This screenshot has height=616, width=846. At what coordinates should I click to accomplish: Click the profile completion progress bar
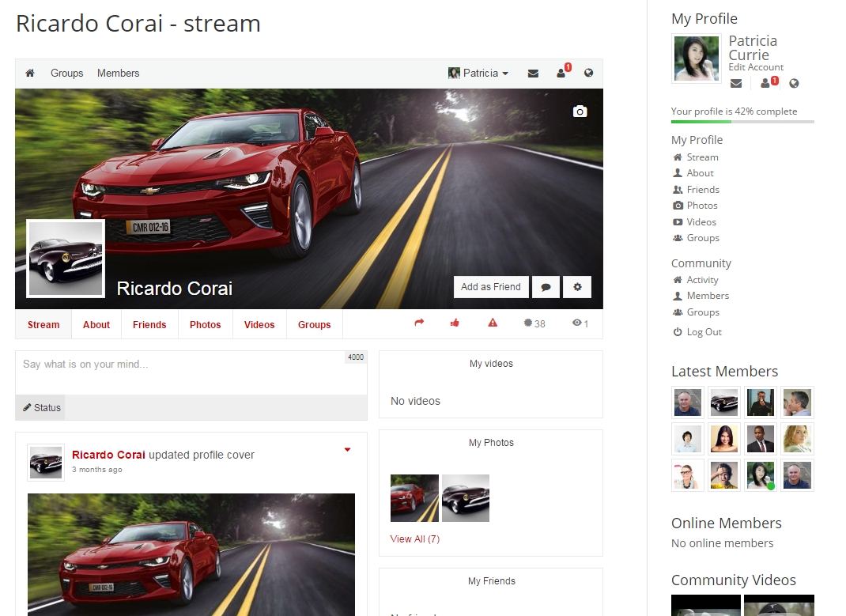click(x=742, y=121)
